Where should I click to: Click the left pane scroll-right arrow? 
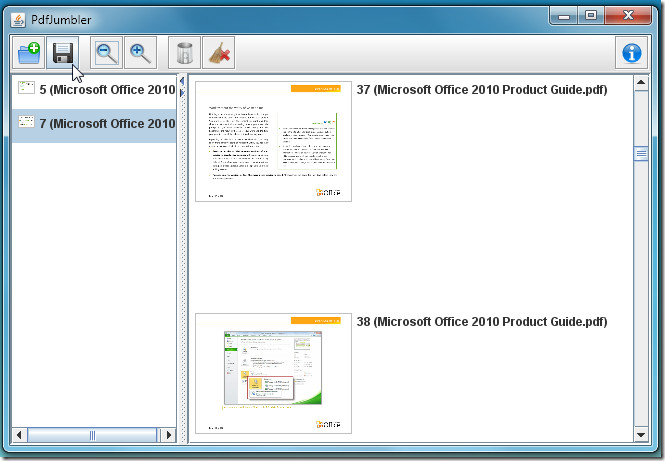click(x=169, y=435)
